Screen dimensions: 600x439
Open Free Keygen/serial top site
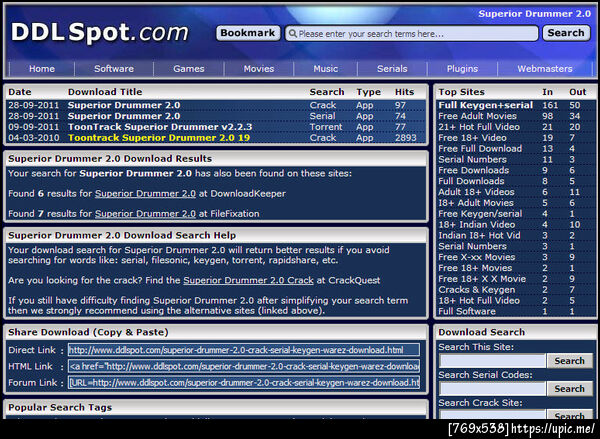point(480,214)
